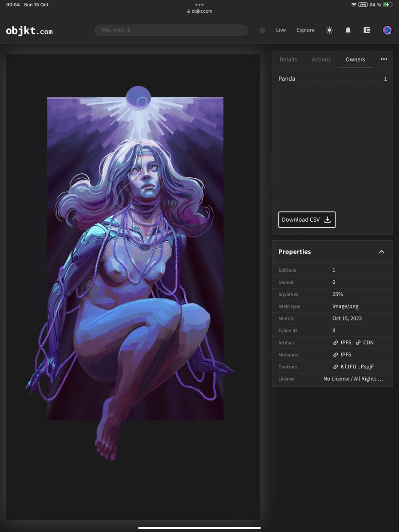399x532 pixels.
Task: Click the Token ID value 3
Action: pos(334,330)
